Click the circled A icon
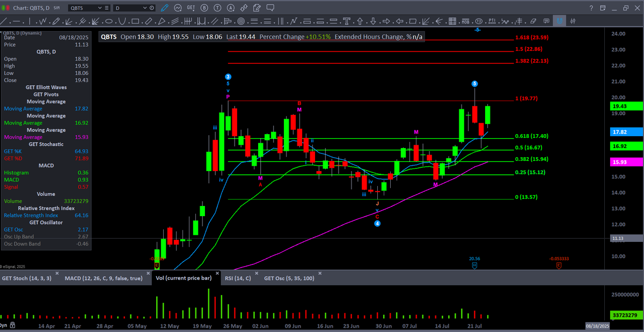Image resolution: width=644 pixels, height=332 pixels. [x=230, y=8]
